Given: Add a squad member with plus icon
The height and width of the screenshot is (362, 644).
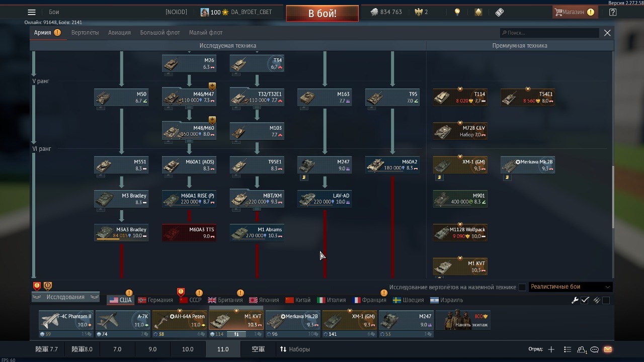Looking at the screenshot, I should tap(551, 349).
